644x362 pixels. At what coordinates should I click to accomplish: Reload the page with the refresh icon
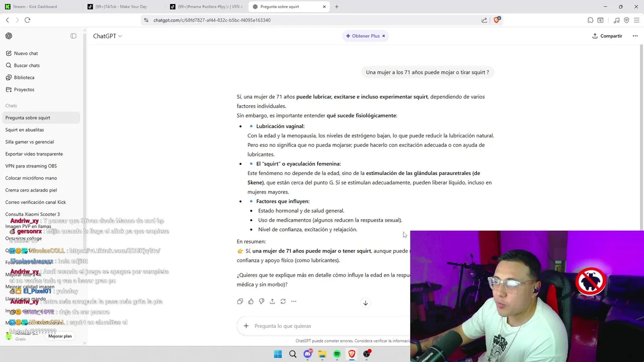click(x=27, y=20)
